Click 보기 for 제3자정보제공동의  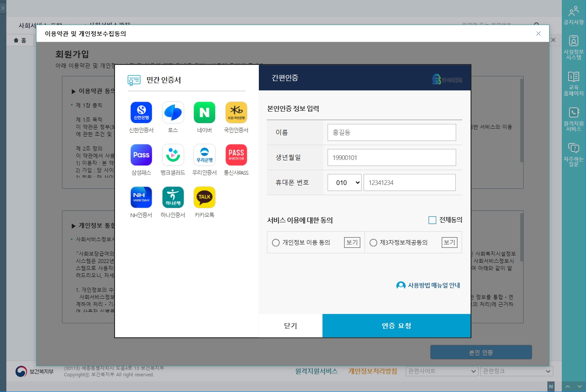(449, 242)
